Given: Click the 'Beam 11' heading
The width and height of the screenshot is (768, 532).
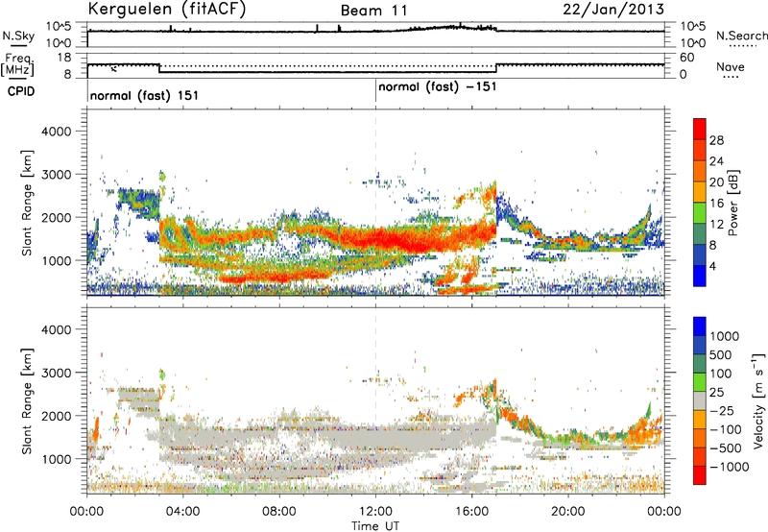Looking at the screenshot, I should 374,11.
